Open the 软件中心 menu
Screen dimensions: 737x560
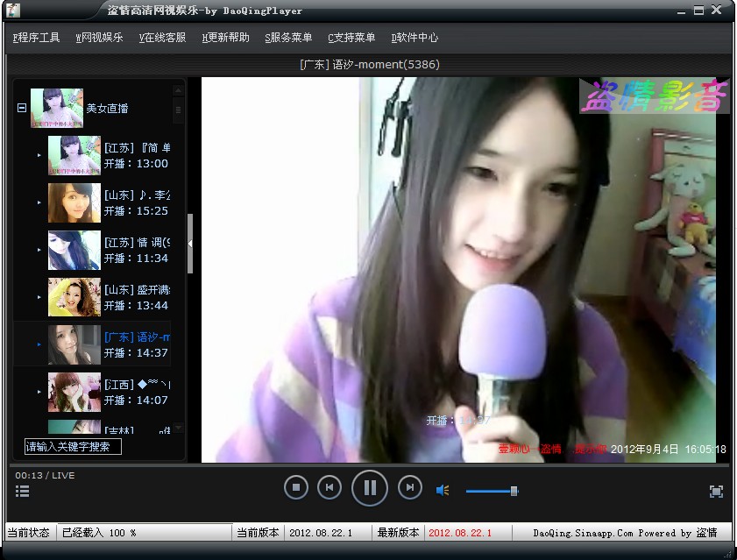coord(415,38)
